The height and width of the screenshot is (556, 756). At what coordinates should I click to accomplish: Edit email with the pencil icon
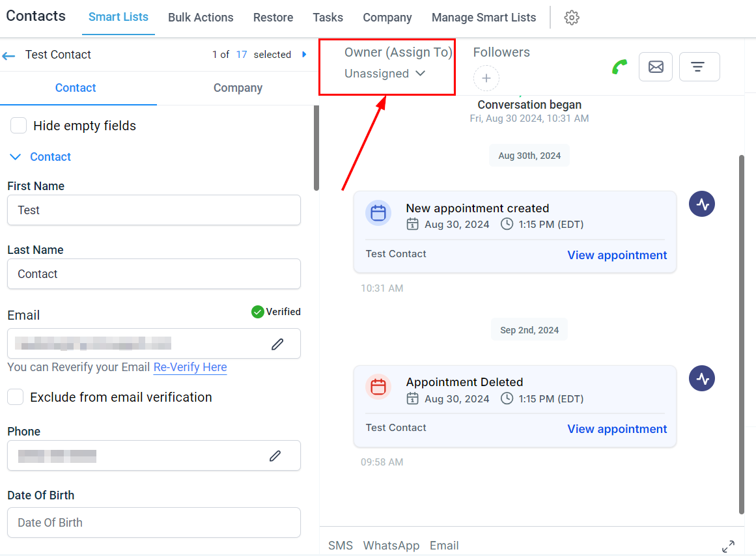point(277,344)
